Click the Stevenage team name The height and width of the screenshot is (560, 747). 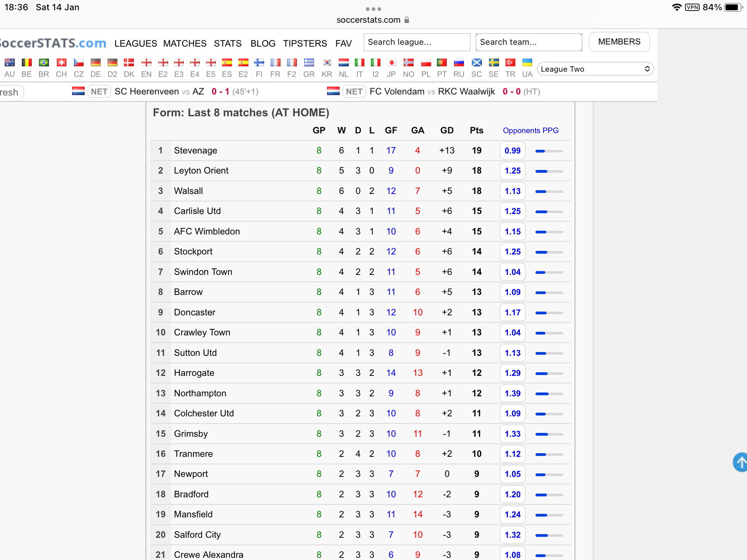click(196, 151)
